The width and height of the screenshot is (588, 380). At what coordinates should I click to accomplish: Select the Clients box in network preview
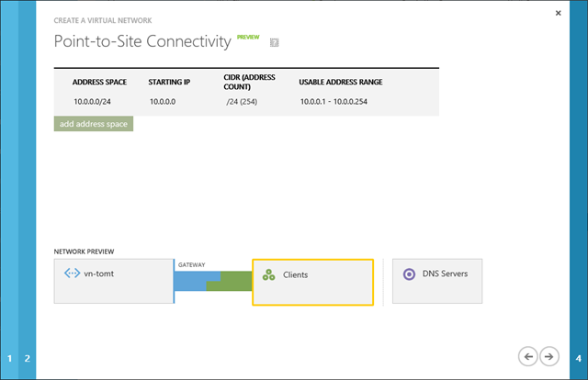[x=312, y=282]
